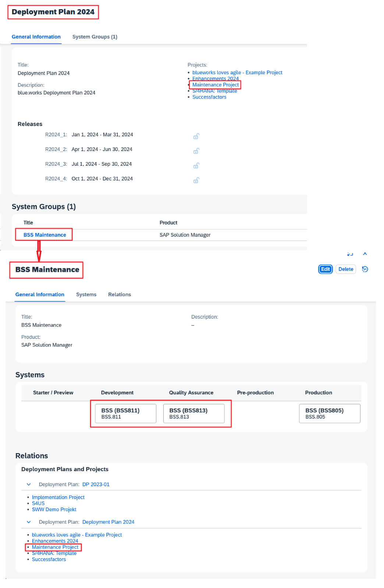384x588 pixels.
Task: Select the BSS (BSS805) production system card
Action: pos(330,413)
